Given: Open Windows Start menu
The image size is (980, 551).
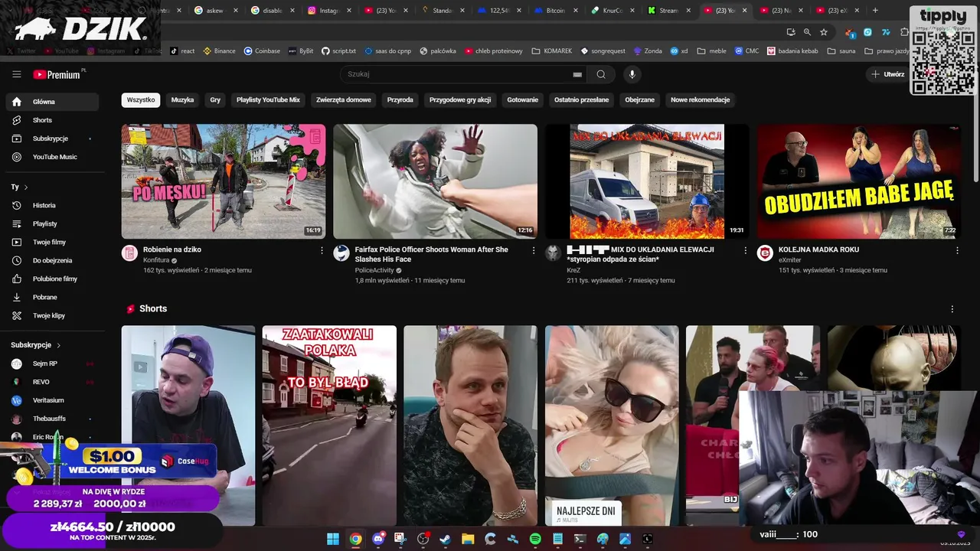Looking at the screenshot, I should click(x=333, y=539).
